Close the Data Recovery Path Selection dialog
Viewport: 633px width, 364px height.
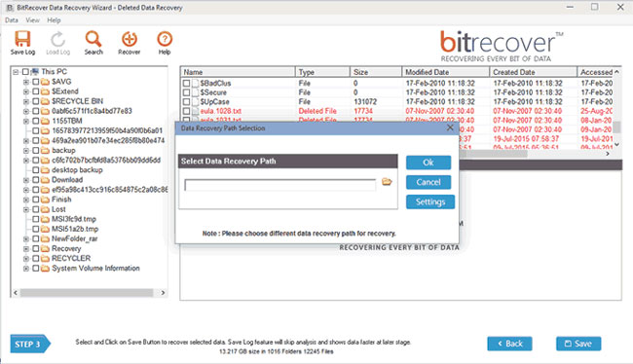coord(450,127)
